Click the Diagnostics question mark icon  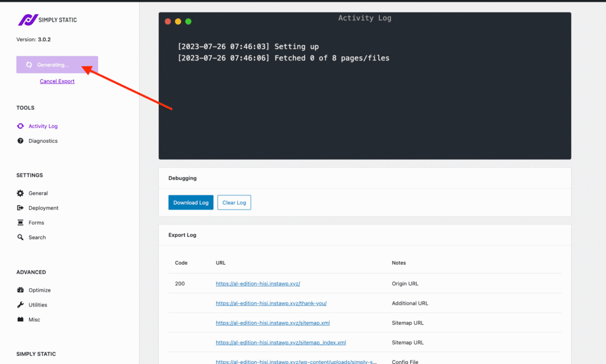pos(20,141)
